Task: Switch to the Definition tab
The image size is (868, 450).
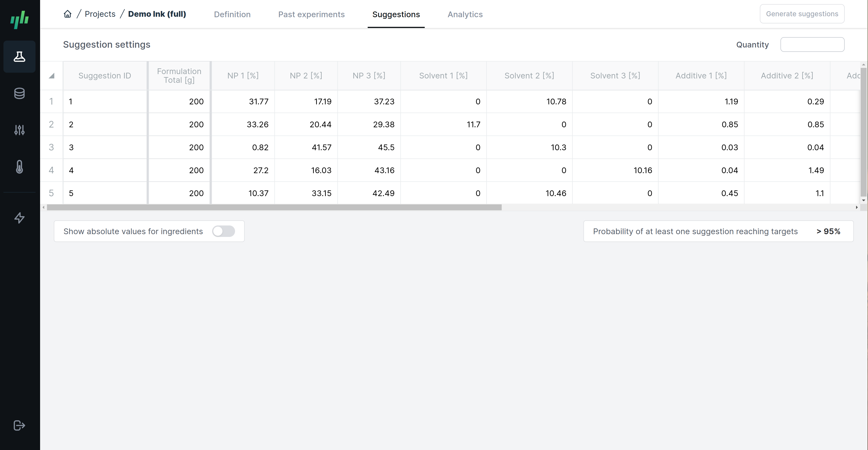Action: 232,14
